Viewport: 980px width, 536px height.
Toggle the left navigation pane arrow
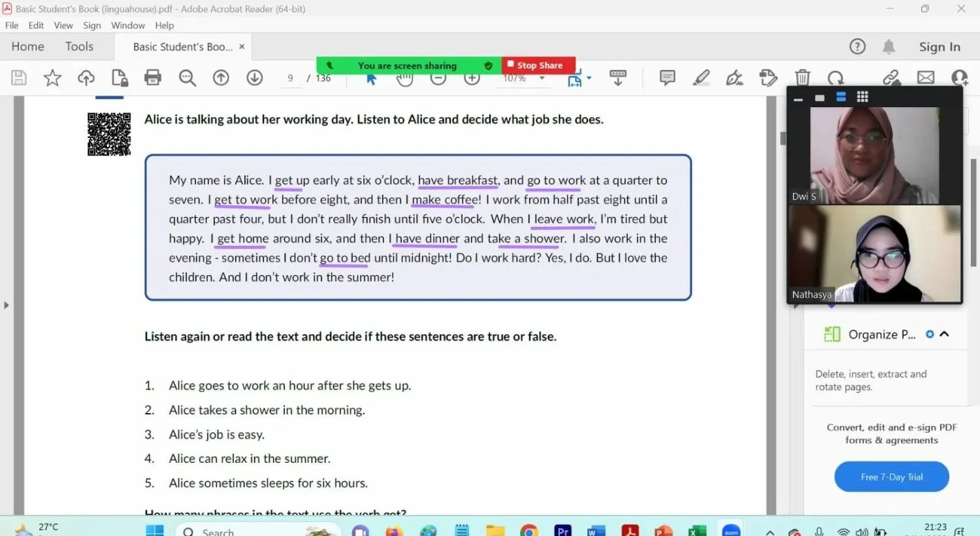point(7,305)
